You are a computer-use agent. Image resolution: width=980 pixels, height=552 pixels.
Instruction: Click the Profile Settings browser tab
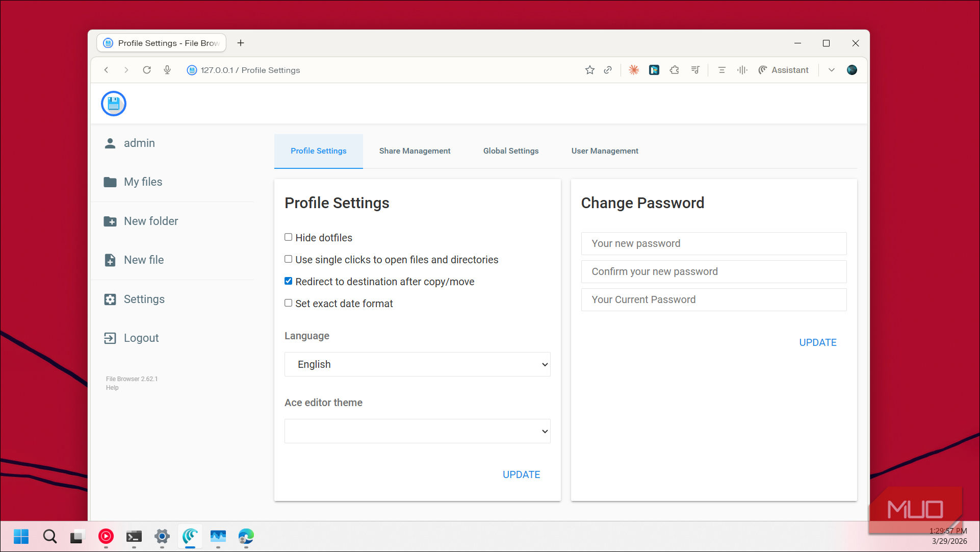[161, 43]
